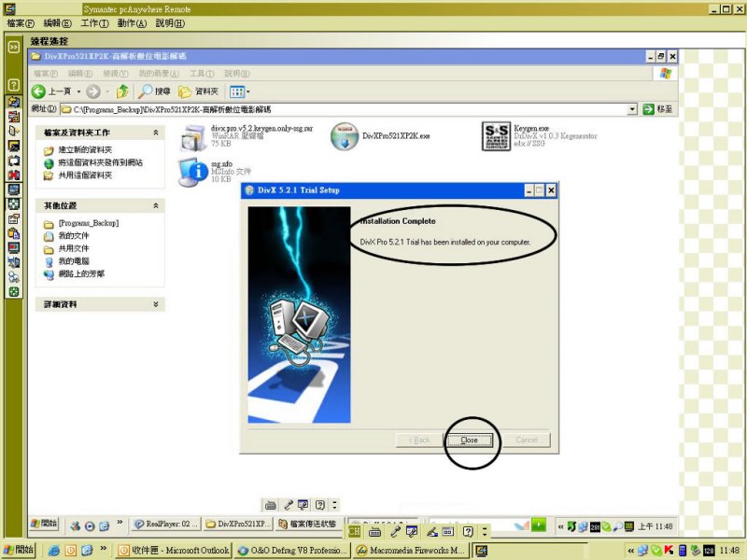Screen dimensions: 747x560
Task: Open the question-mark help icon in pcAnywhere sidebar
Action: pyautogui.click(x=14, y=85)
